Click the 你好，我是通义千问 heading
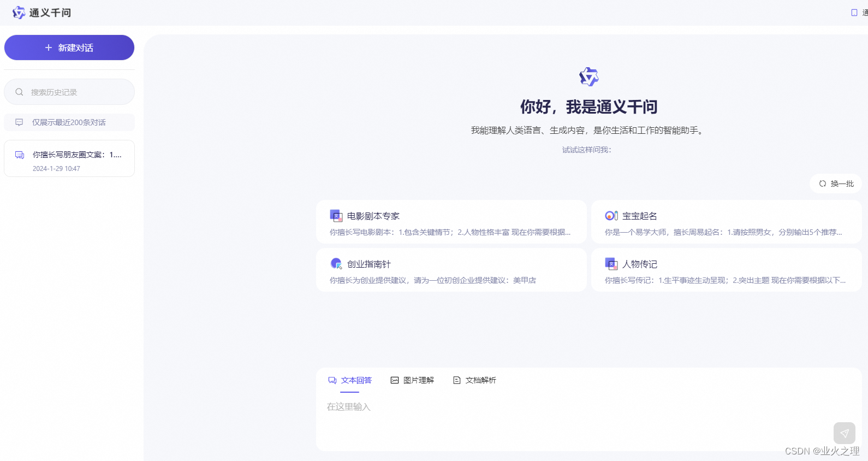The height and width of the screenshot is (461, 868). click(588, 107)
